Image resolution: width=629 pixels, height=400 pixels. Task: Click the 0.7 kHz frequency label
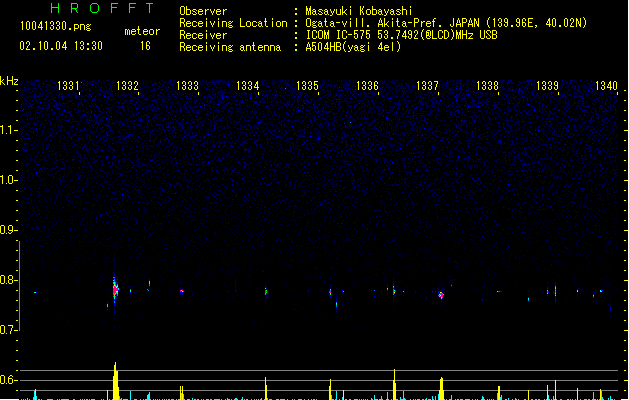[7, 330]
